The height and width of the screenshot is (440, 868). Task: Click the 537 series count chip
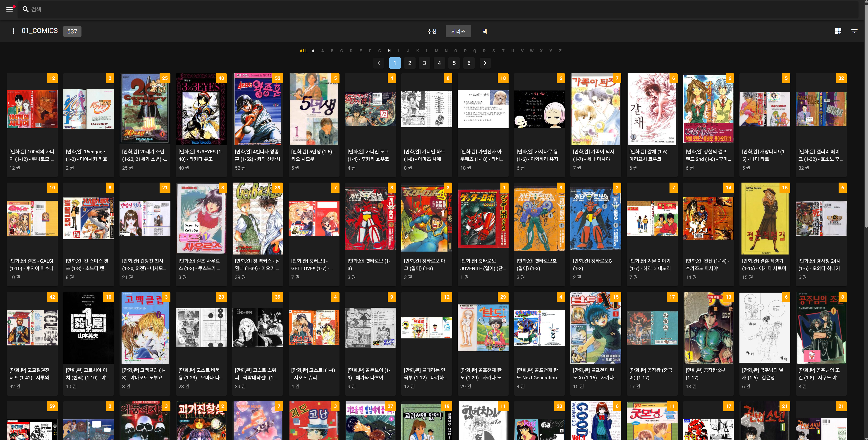pyautogui.click(x=72, y=31)
